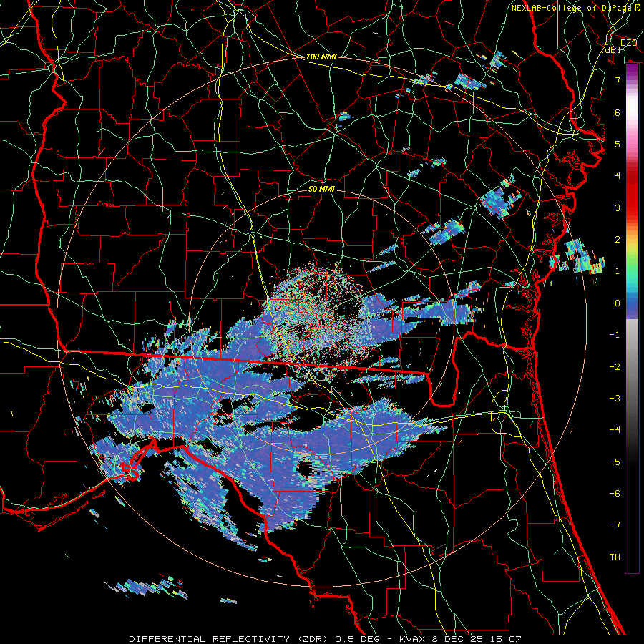Click the -7 value on the color scale
The height and width of the screenshot is (644, 644).
[615, 525]
